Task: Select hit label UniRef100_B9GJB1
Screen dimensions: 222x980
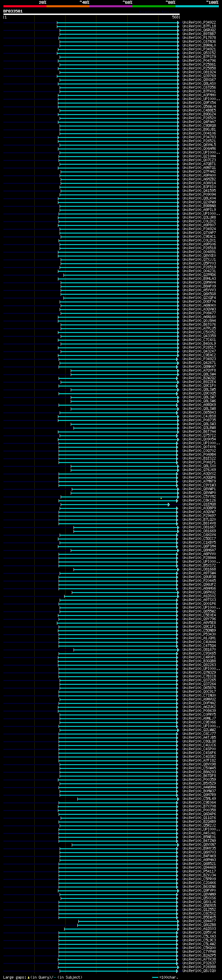Action: pyautogui.click(x=199, y=130)
